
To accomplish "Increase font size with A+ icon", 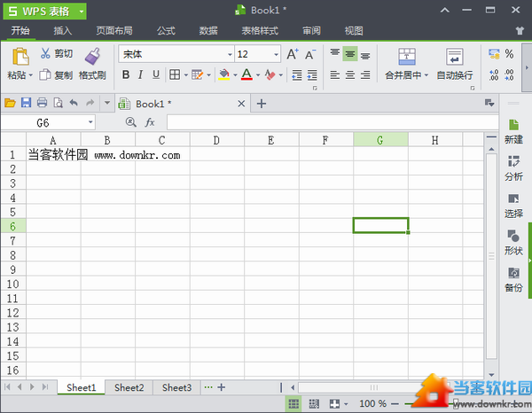I will [x=293, y=54].
